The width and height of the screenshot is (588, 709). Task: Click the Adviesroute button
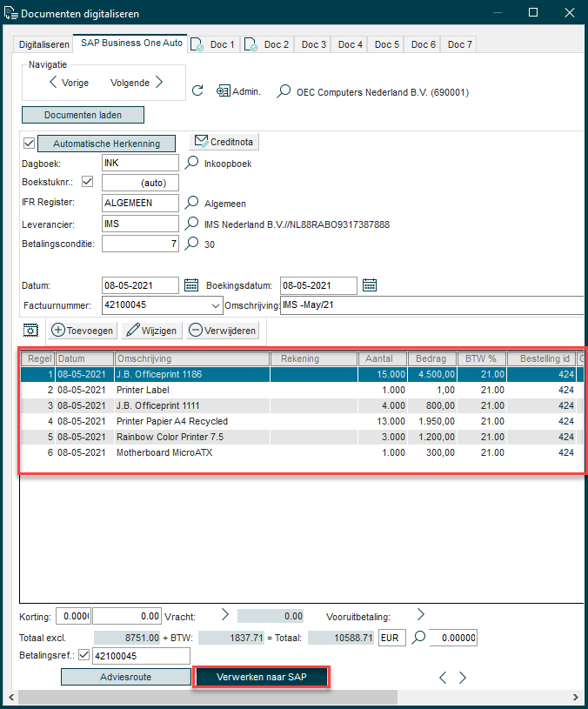click(x=126, y=677)
